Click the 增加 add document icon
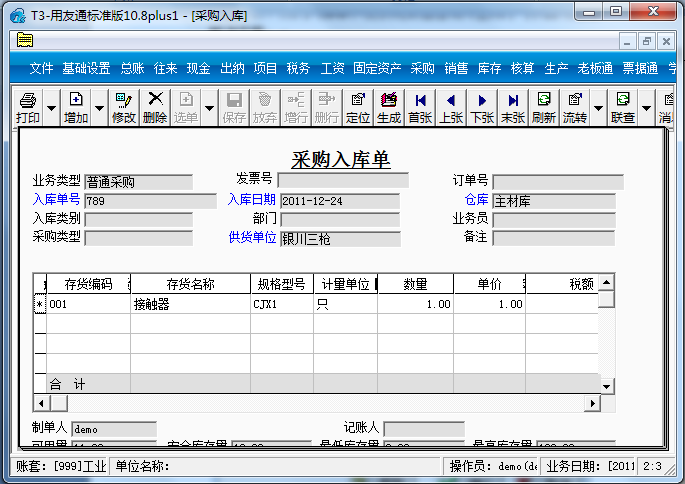This screenshot has width=685, height=484. [76, 108]
